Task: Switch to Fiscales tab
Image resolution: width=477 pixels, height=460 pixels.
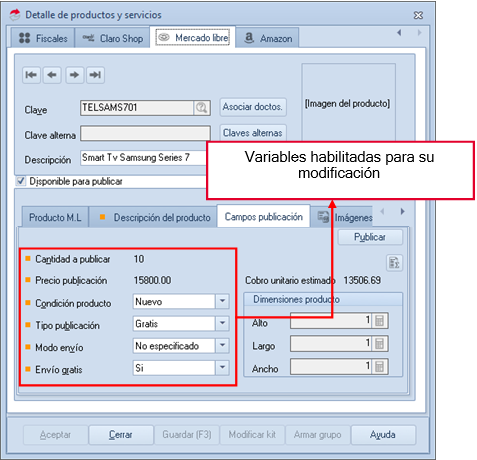Action: point(43,38)
